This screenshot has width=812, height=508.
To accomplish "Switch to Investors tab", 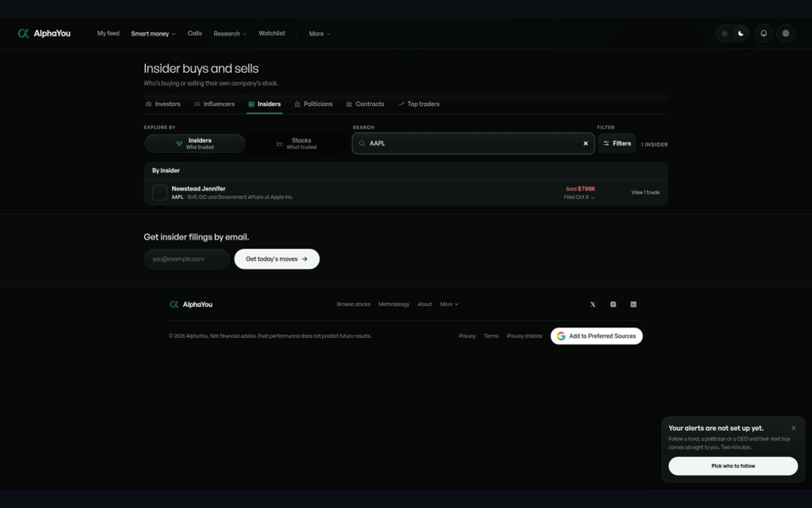I will (163, 104).
